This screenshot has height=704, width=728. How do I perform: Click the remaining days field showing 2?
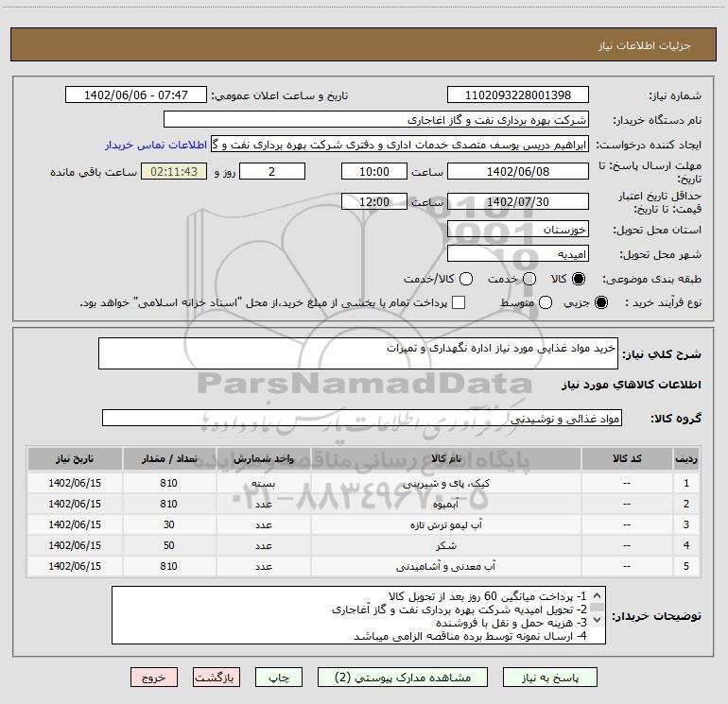[x=272, y=171]
